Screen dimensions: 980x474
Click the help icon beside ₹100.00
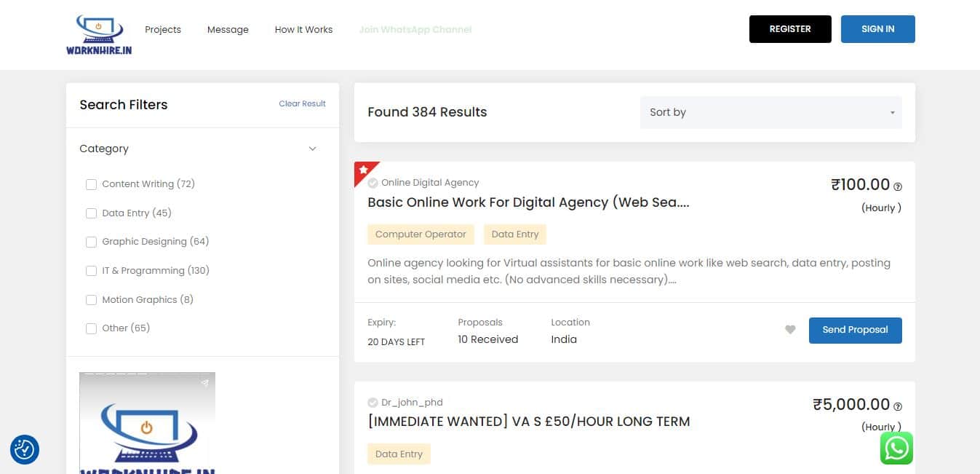[x=898, y=186]
